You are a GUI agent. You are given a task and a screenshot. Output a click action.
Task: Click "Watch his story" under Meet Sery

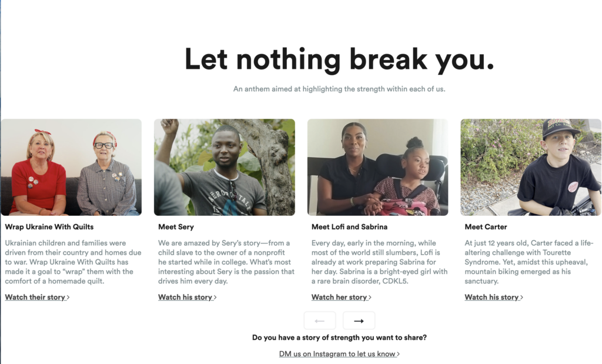click(185, 297)
